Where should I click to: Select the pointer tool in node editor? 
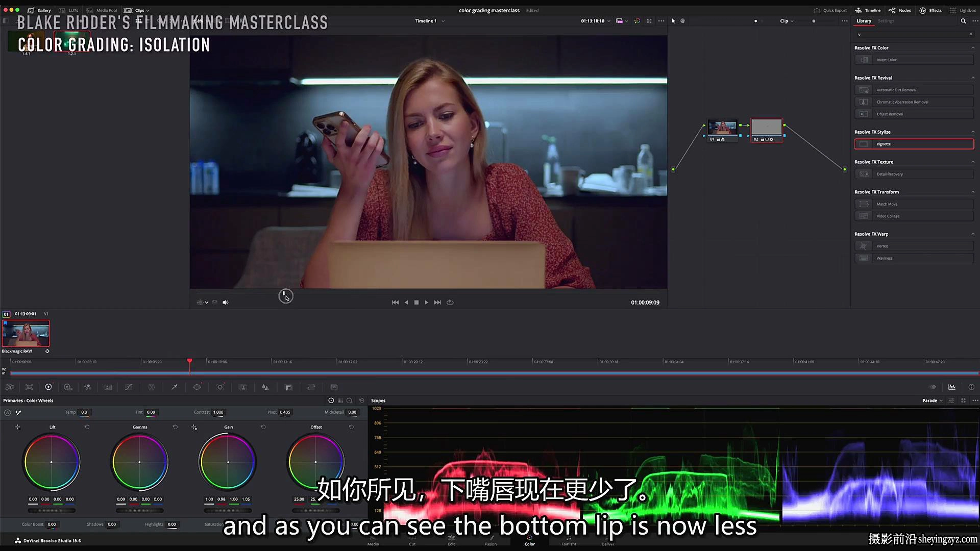point(673,21)
